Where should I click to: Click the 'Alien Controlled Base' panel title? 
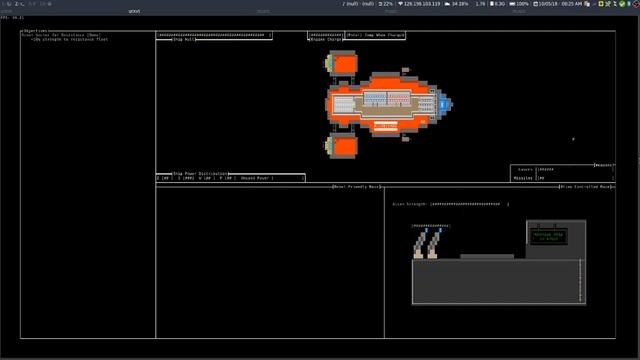coord(586,187)
